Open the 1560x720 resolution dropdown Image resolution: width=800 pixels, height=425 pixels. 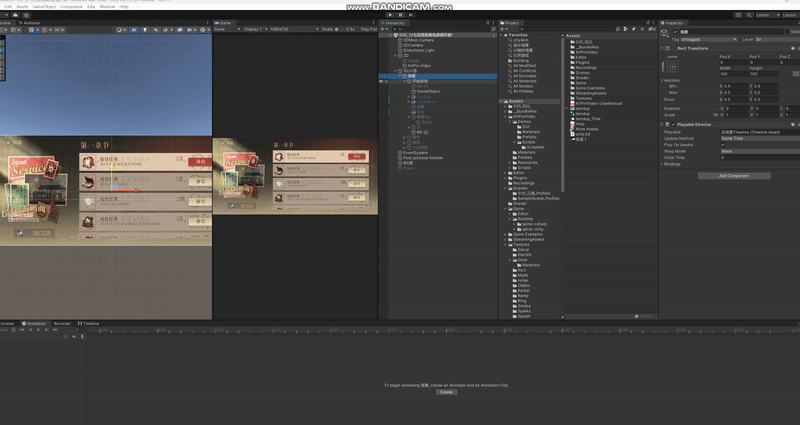(294, 29)
